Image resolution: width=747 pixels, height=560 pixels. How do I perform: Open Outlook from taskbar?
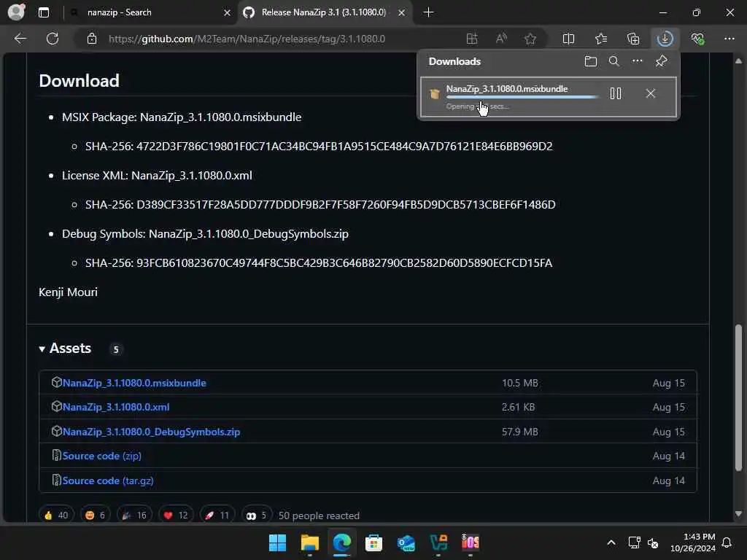(406, 542)
